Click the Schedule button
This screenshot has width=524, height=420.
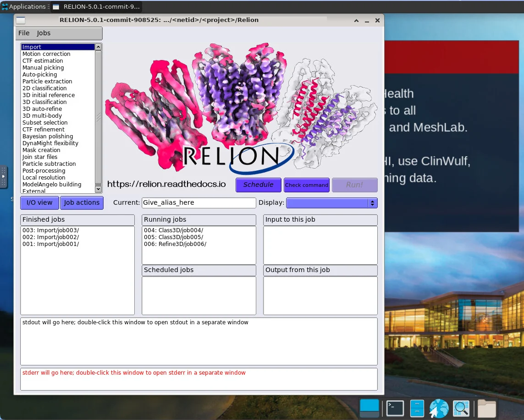258,185
